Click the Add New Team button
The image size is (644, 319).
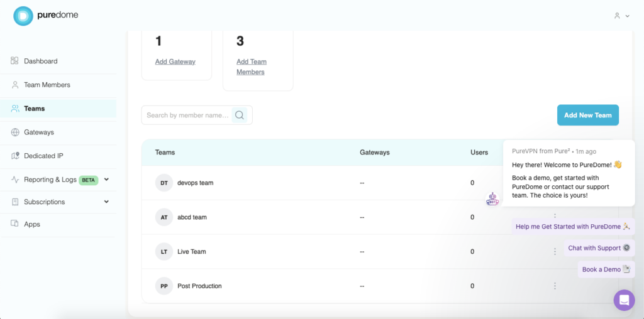587,115
